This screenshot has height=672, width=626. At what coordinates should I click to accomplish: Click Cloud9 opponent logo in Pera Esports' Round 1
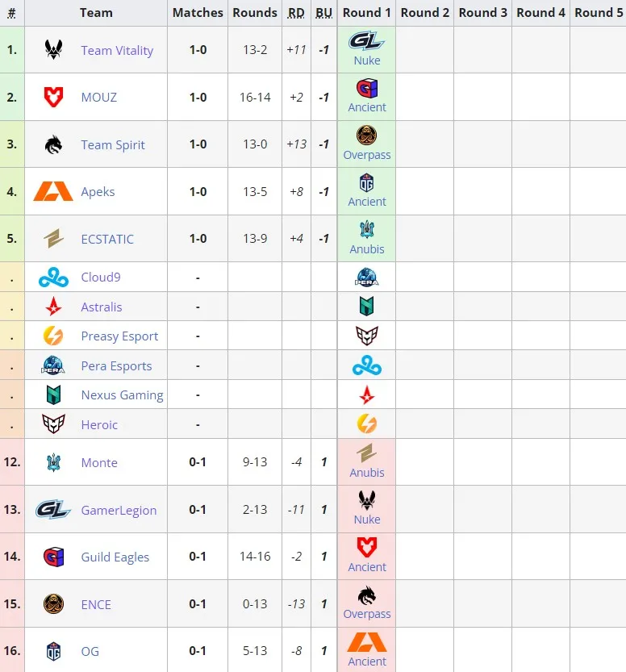[x=367, y=365]
